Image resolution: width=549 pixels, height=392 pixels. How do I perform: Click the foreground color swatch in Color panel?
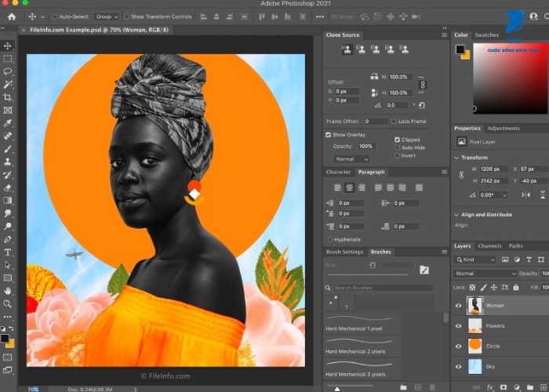coord(460,49)
